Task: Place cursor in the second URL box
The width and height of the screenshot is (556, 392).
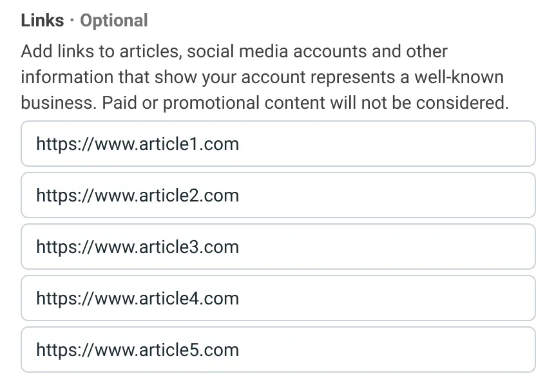Action: [277, 195]
